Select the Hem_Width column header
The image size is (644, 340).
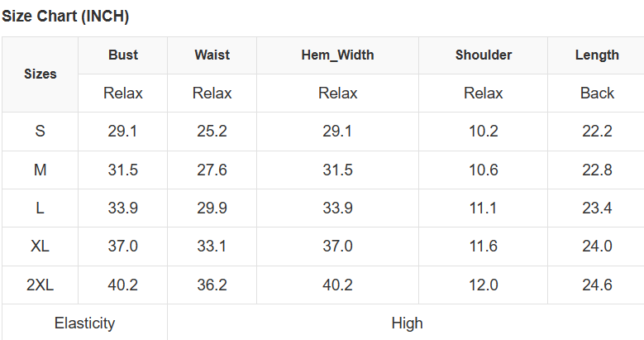click(338, 55)
